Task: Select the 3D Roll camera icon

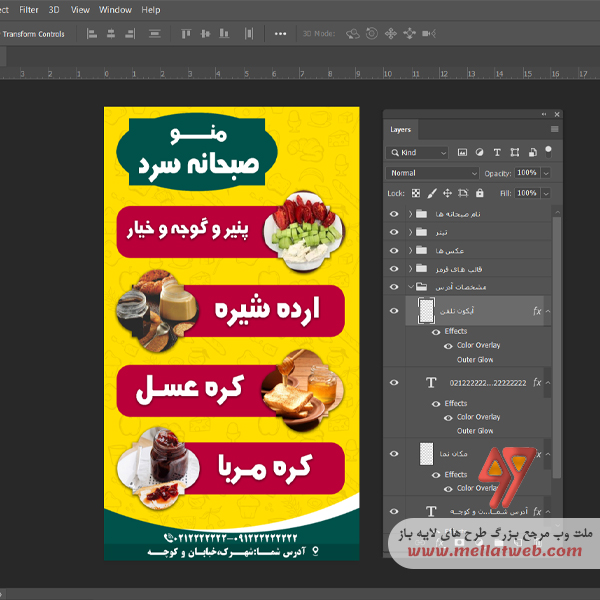Action: click(x=372, y=34)
